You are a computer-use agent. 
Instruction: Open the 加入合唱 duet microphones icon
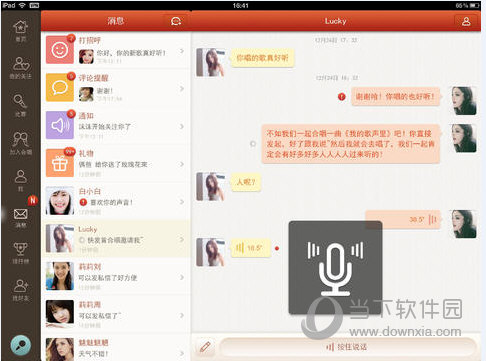point(21,139)
